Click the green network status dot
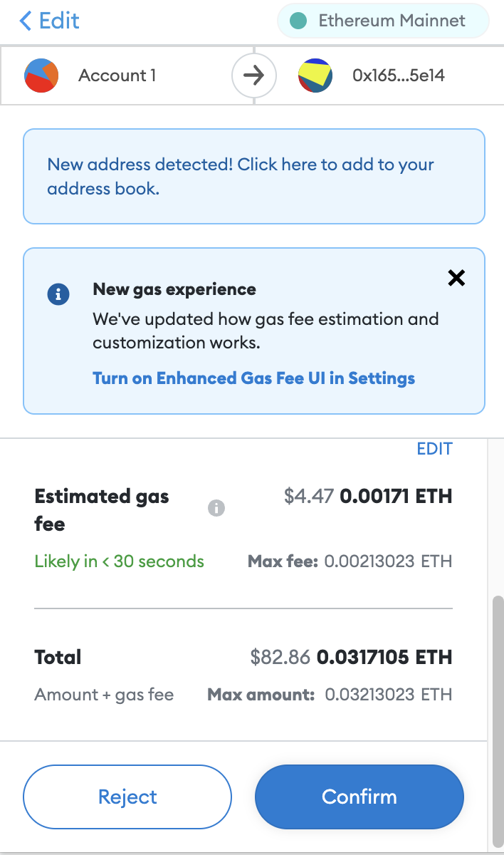Screen dimensions: 504x855 pyautogui.click(x=298, y=21)
